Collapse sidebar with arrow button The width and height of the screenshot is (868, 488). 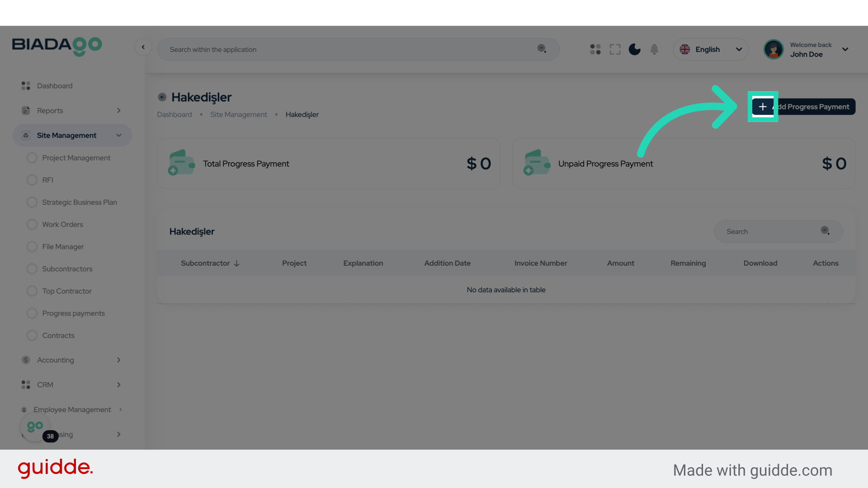click(143, 47)
